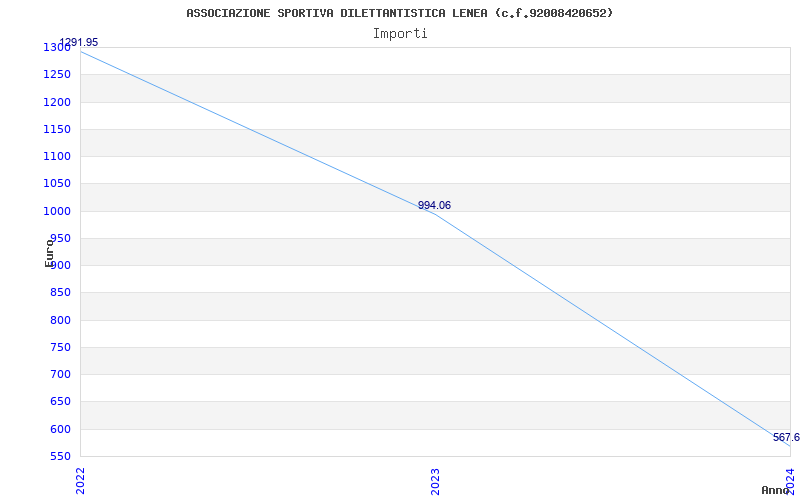Click the Anno x-axis title
800x500 pixels.
775,490
